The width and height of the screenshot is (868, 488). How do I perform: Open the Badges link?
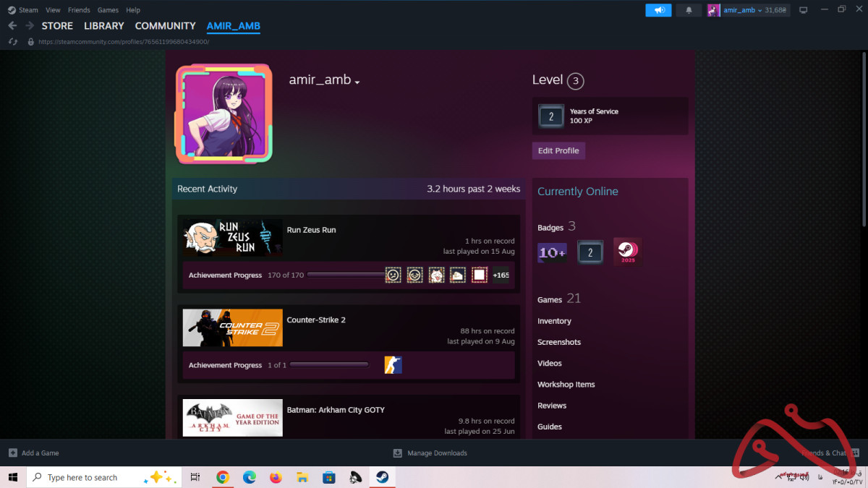click(x=550, y=227)
